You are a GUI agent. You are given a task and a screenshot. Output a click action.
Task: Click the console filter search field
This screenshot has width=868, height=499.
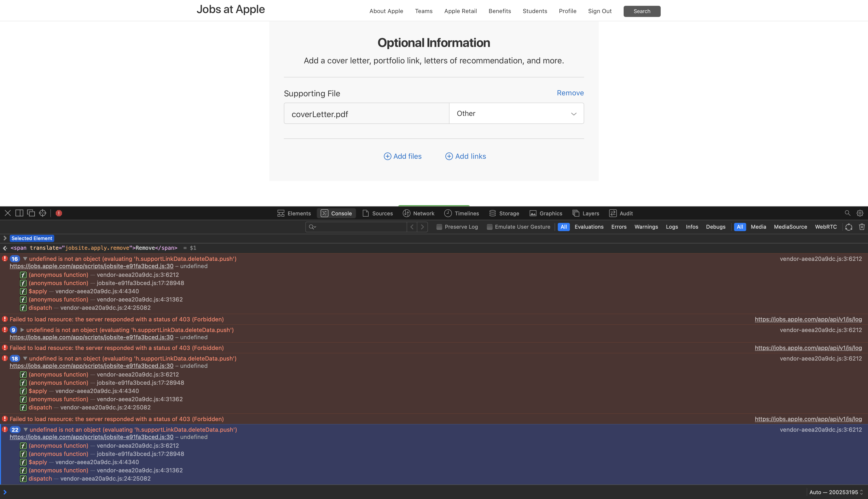360,227
